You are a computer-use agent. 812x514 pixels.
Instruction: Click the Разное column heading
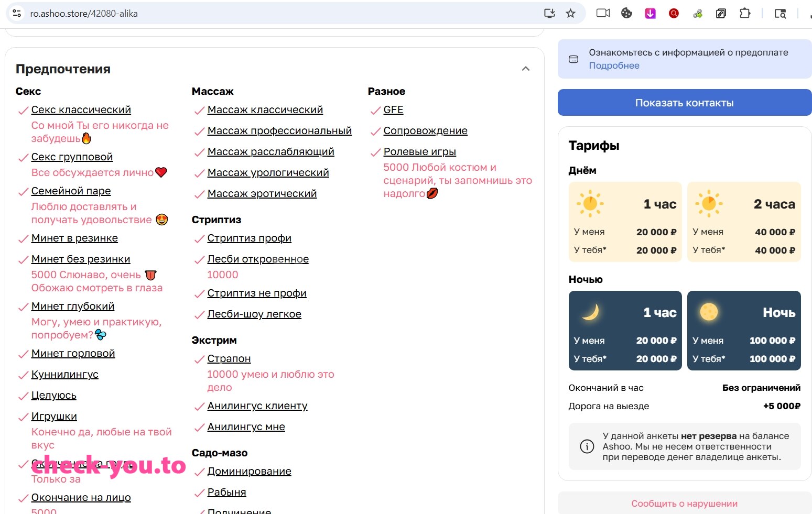point(386,91)
